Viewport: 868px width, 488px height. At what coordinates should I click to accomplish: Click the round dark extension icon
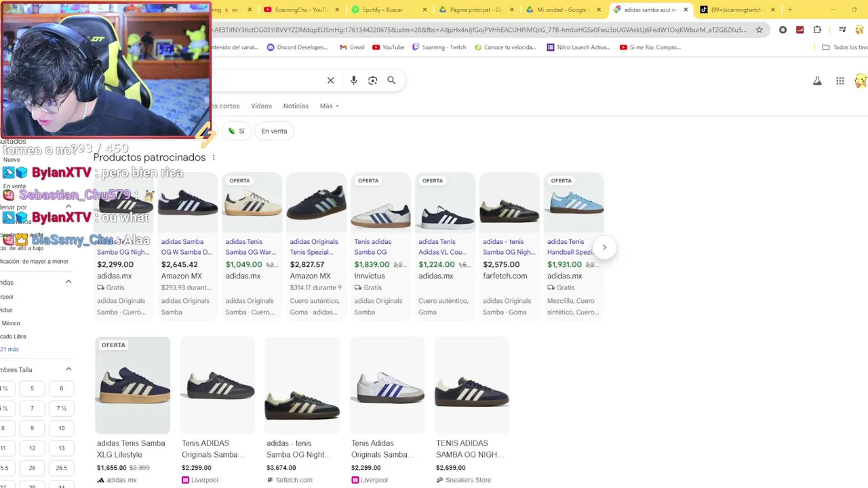point(783,30)
